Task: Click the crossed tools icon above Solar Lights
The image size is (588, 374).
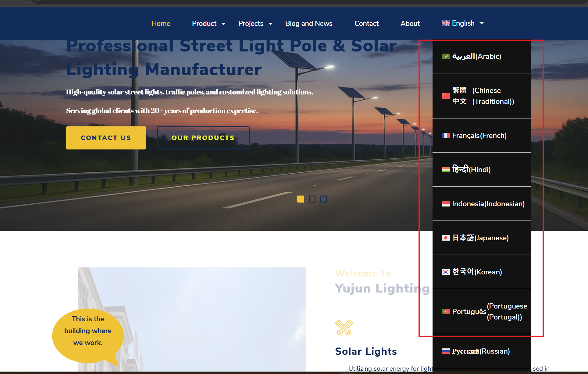Action: click(x=344, y=327)
